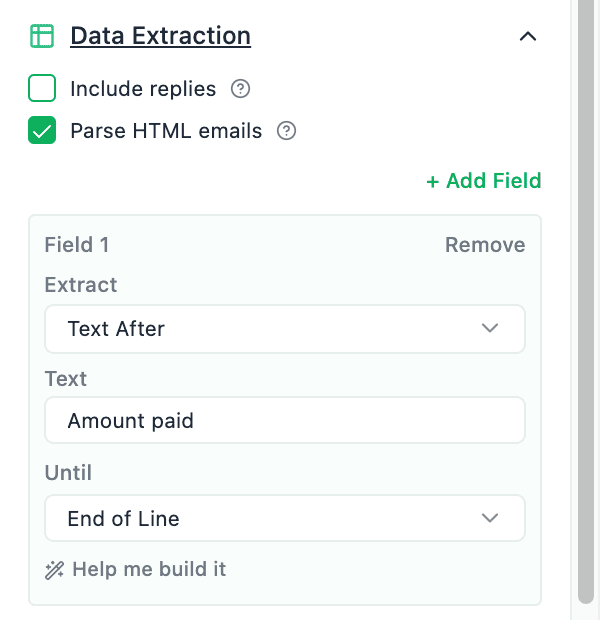The height and width of the screenshot is (620, 600).
Task: Click the vertical scrollbar
Action: [586, 302]
